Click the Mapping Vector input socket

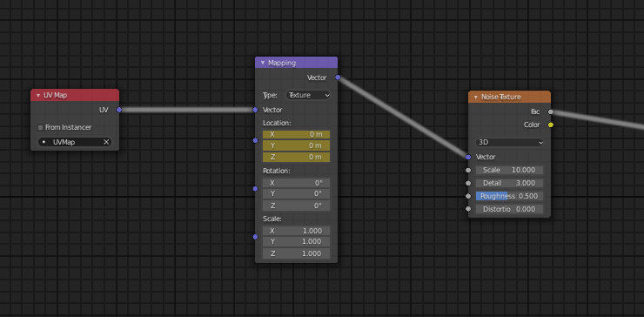[x=255, y=110]
